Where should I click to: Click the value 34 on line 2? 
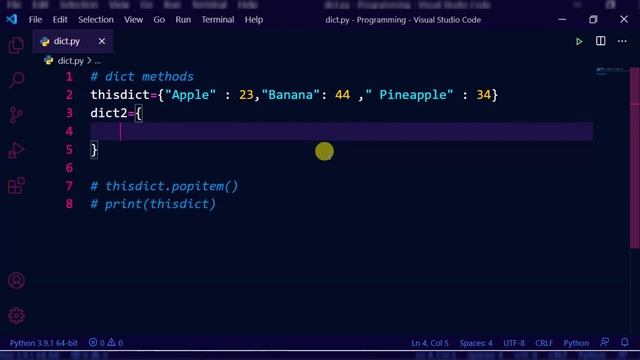[483, 95]
